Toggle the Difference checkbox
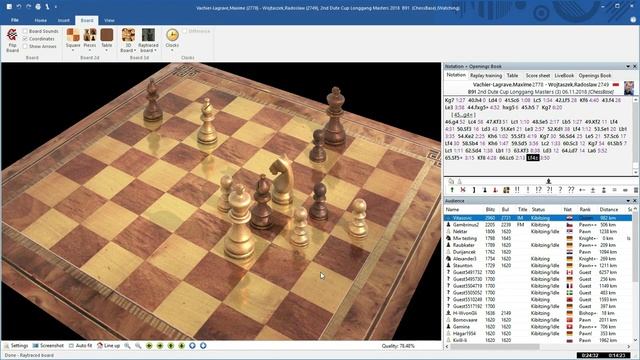 point(184,31)
